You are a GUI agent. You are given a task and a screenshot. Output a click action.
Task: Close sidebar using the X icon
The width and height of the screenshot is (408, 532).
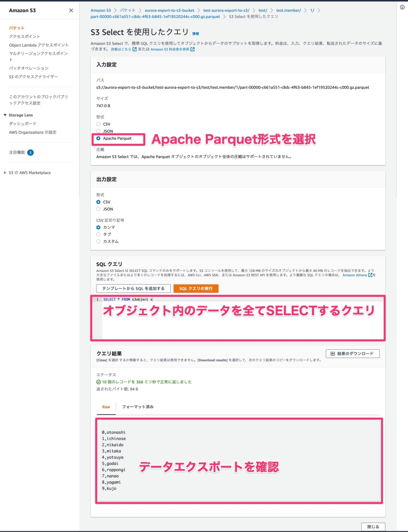71,10
